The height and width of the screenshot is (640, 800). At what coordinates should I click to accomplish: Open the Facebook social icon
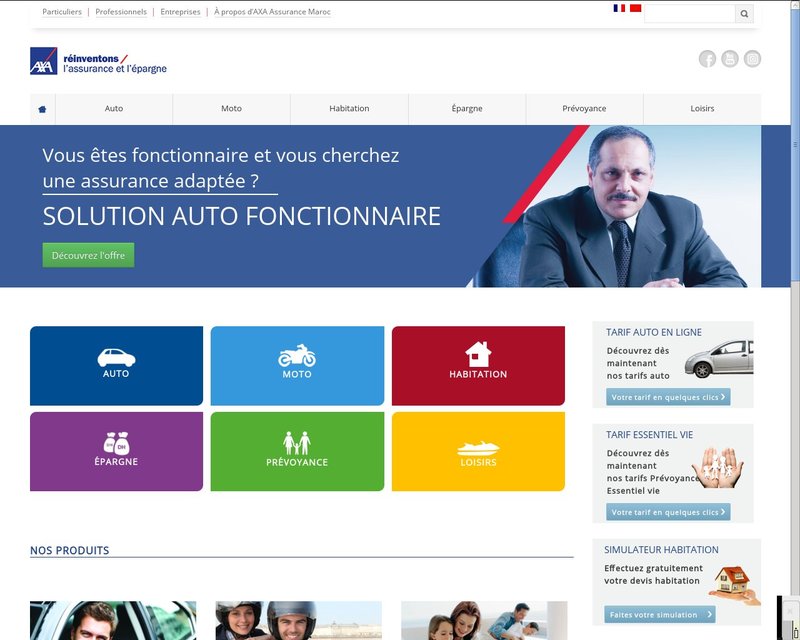click(x=707, y=59)
